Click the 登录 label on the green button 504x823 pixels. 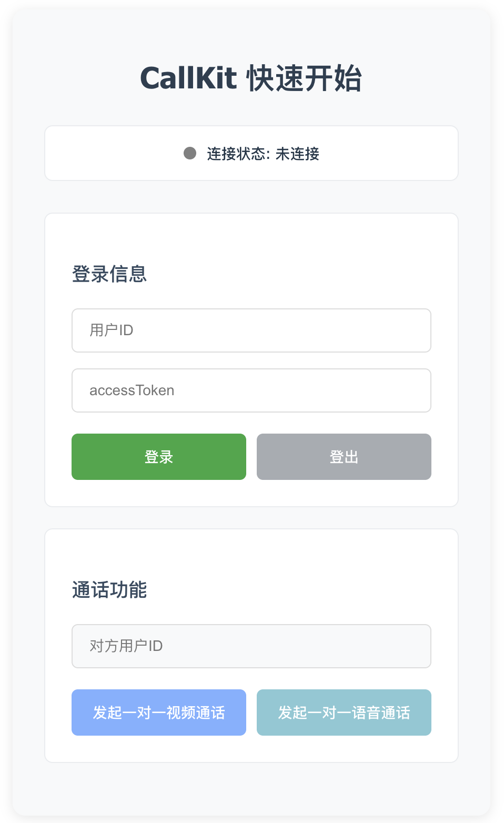point(158,457)
